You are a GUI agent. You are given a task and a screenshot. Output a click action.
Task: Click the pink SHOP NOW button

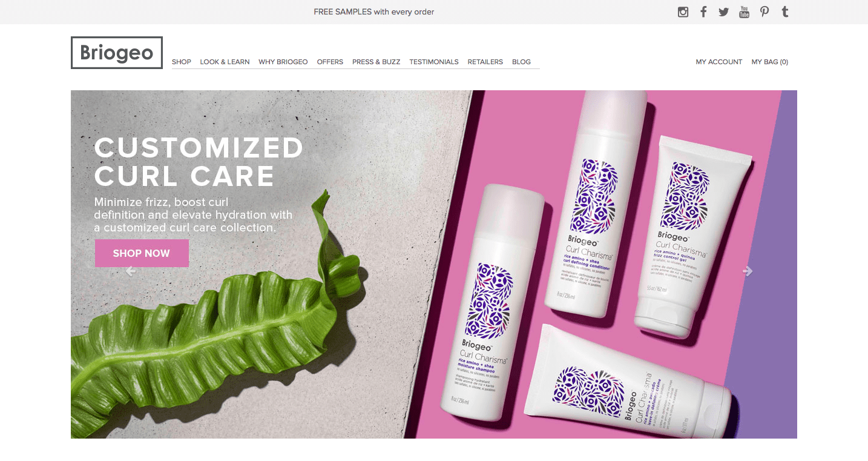click(142, 253)
